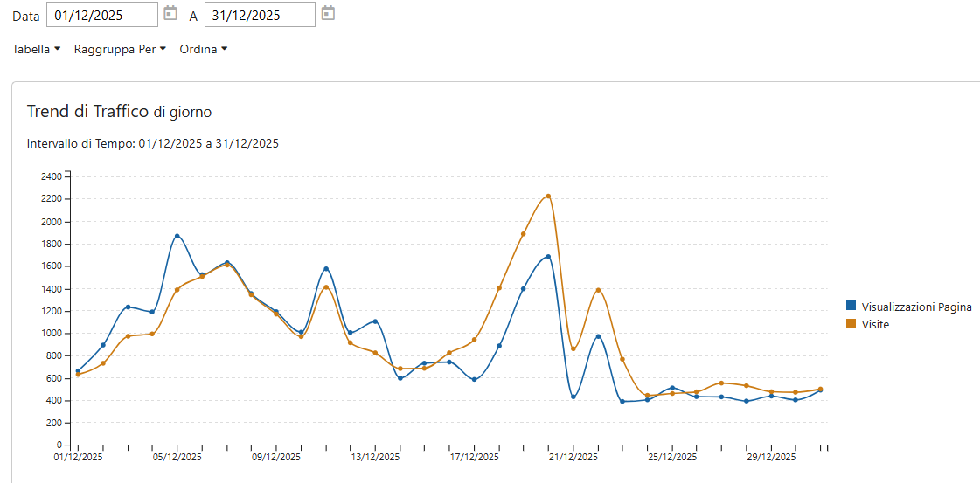Open the start date calendar picker icon
The width and height of the screenshot is (980, 483).
click(x=170, y=14)
